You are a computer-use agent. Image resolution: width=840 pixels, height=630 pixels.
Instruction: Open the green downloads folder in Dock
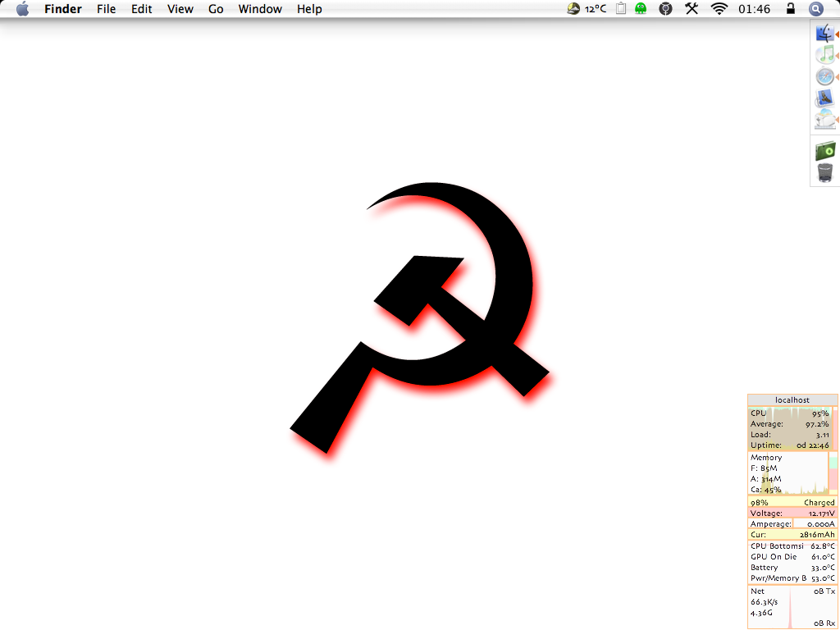(x=825, y=151)
